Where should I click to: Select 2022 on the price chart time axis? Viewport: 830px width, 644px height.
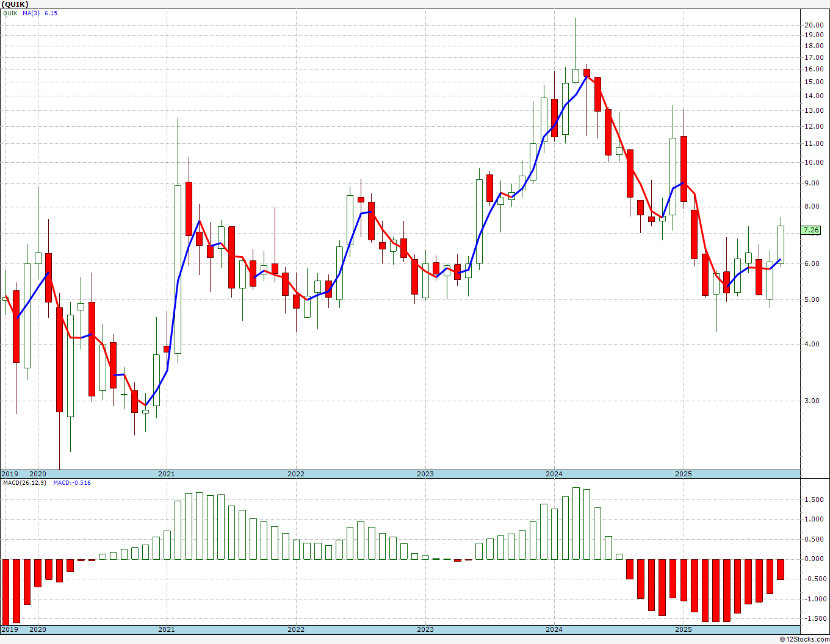296,474
